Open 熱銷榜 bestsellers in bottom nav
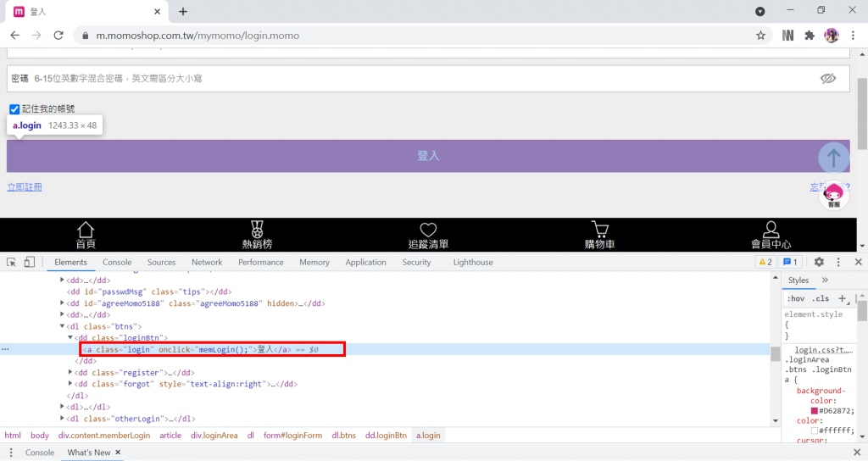This screenshot has width=868, height=461. [257, 236]
